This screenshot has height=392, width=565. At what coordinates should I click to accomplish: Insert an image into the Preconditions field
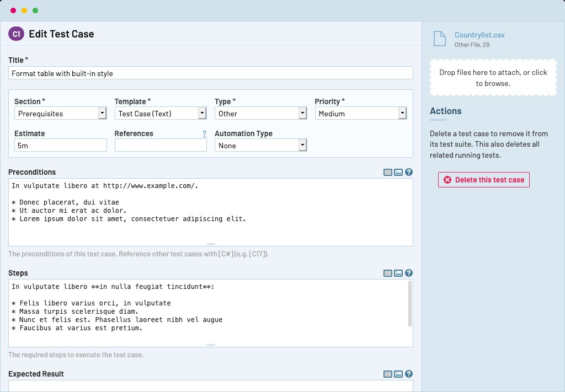pyautogui.click(x=398, y=172)
